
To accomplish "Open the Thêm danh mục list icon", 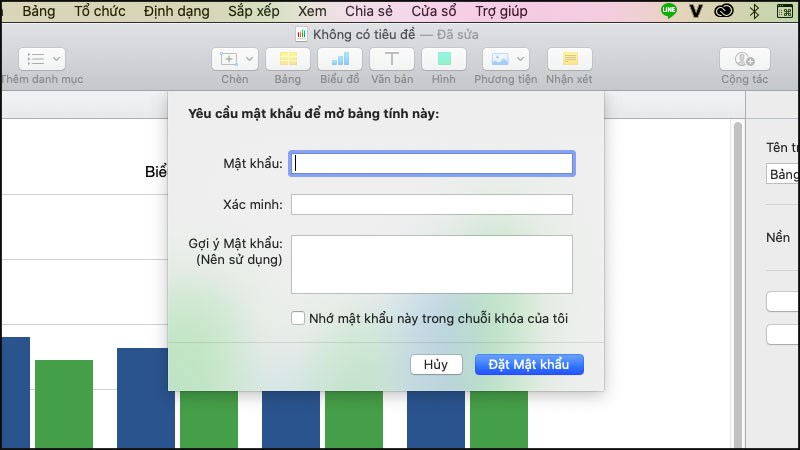I will (35, 59).
